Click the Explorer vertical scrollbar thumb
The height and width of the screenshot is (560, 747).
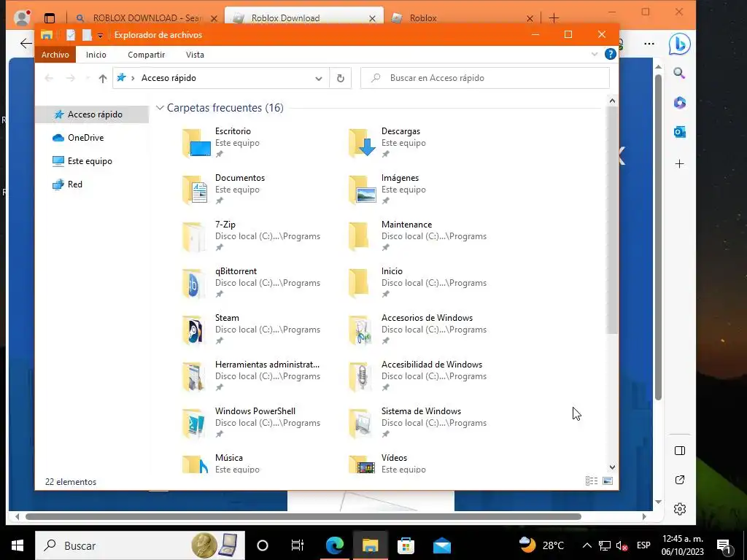pyautogui.click(x=612, y=220)
